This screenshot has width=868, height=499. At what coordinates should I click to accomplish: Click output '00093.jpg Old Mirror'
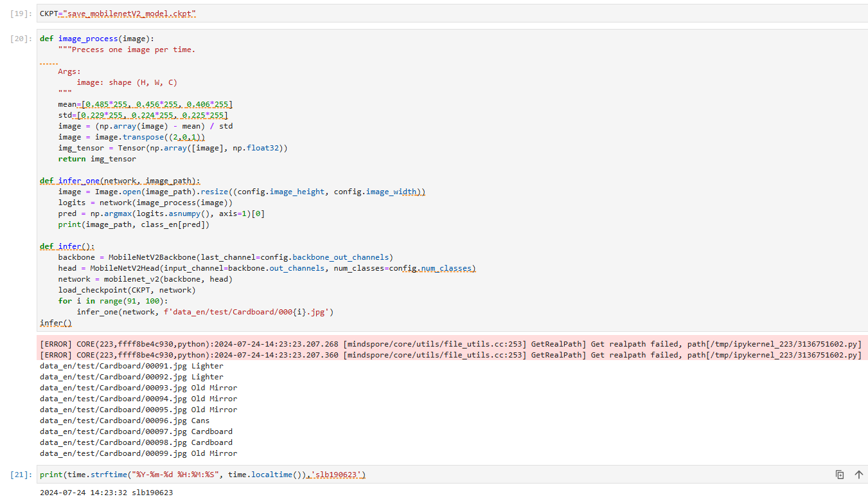click(138, 388)
